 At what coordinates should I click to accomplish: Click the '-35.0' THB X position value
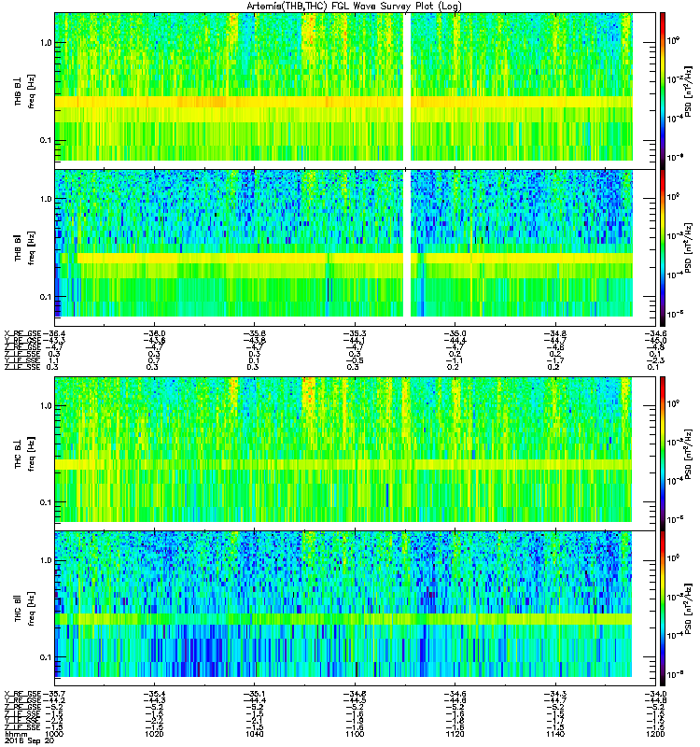pyautogui.click(x=455, y=333)
